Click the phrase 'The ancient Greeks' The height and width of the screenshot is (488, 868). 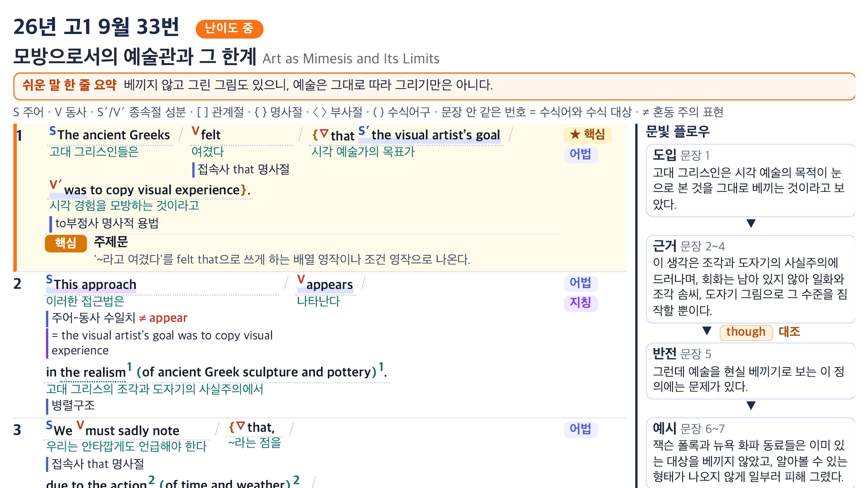point(114,135)
